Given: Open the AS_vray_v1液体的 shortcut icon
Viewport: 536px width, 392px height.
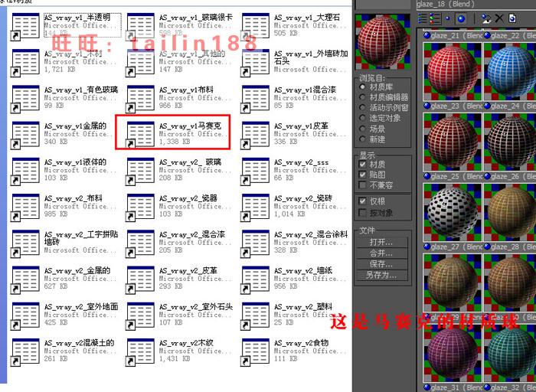Looking at the screenshot, I should 25,171.
